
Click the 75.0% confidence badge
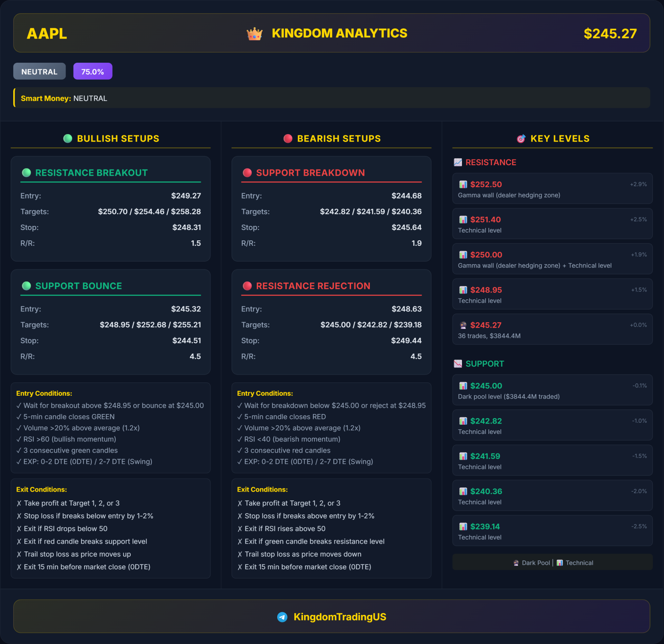[x=93, y=71]
